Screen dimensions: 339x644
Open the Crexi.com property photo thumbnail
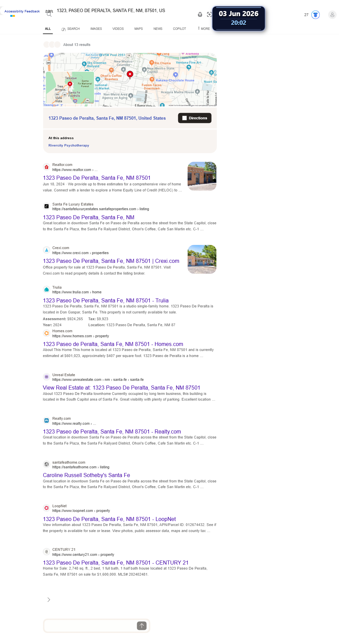click(x=202, y=259)
